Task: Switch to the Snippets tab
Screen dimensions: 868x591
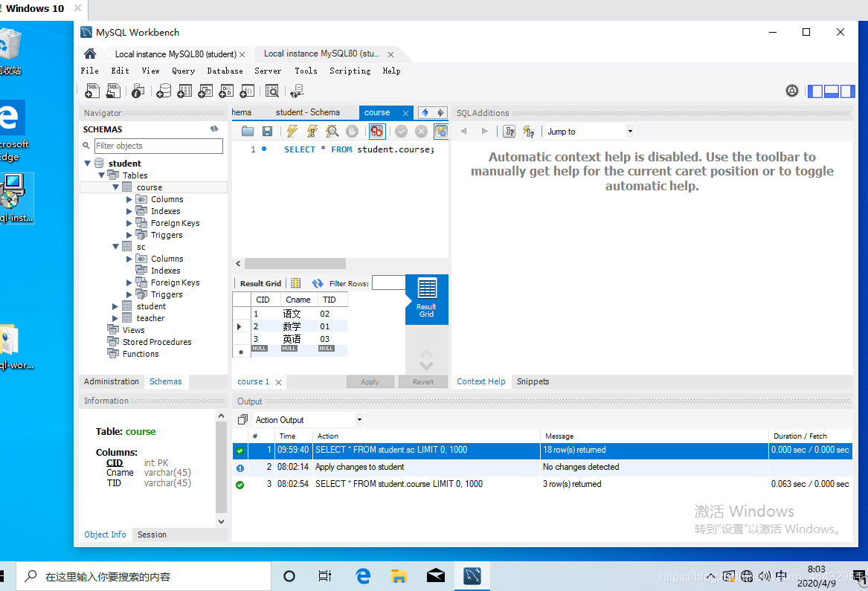Action: click(x=533, y=381)
